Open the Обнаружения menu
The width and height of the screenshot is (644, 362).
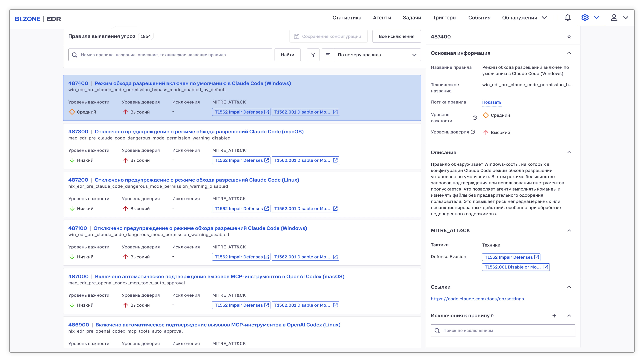coord(519,18)
